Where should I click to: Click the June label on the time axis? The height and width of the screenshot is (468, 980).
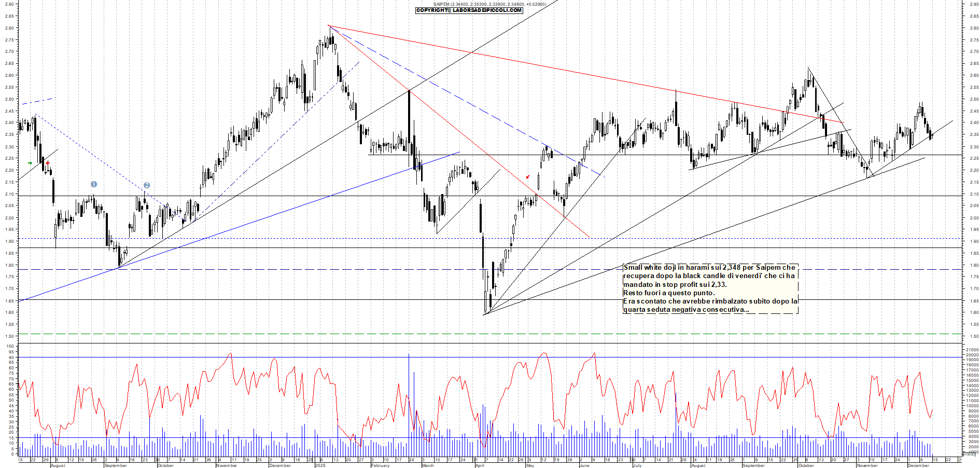click(584, 465)
